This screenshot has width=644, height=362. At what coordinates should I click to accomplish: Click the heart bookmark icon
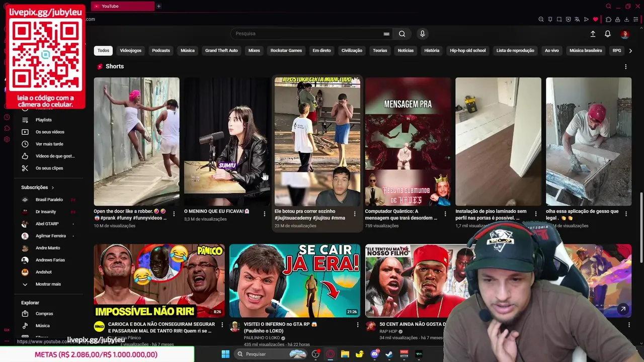pos(596,19)
